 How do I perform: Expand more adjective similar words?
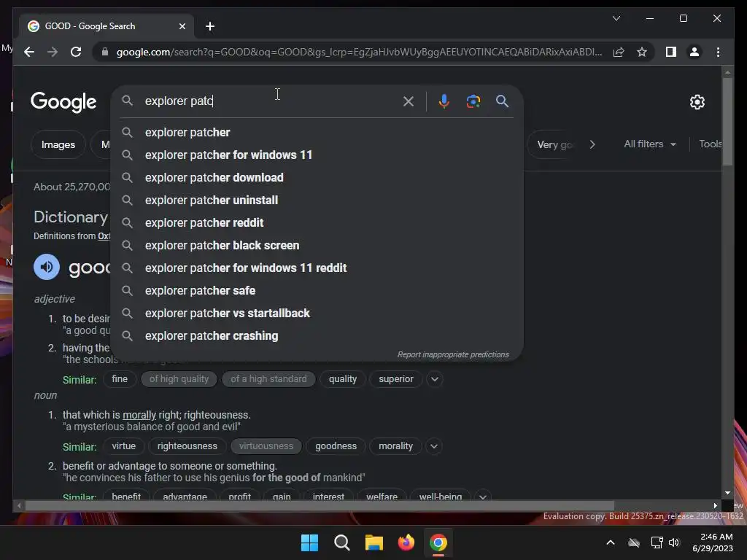(x=435, y=379)
